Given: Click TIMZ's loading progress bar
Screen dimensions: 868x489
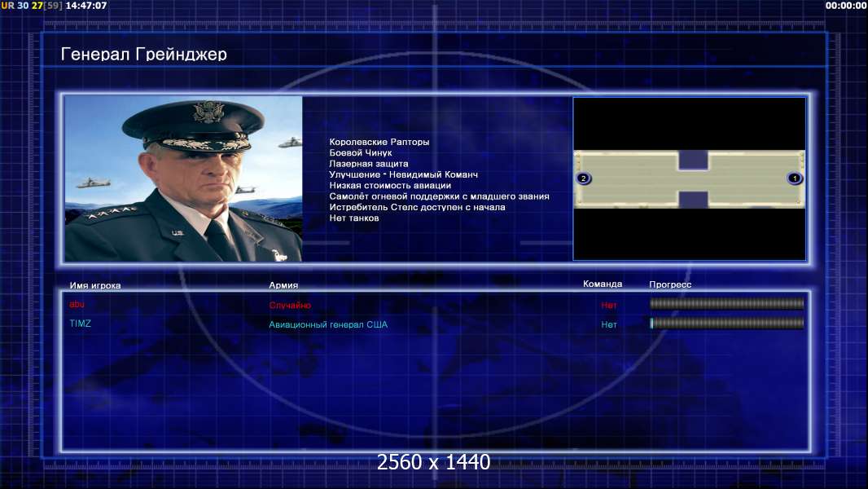Looking at the screenshot, I should click(726, 323).
